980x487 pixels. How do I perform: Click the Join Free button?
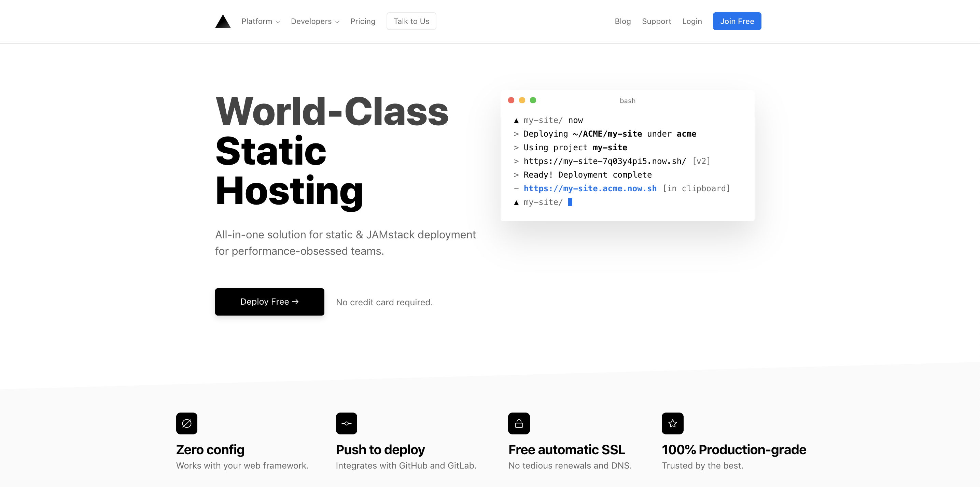(737, 21)
